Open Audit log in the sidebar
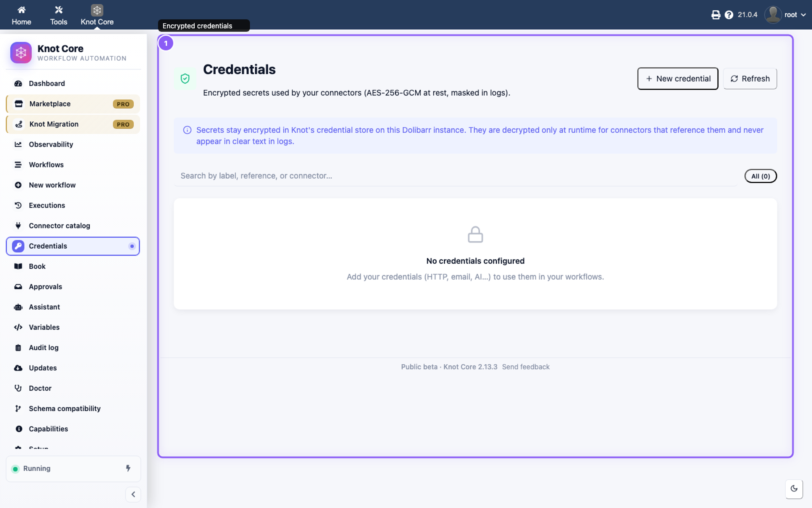Viewport: 812px width, 508px height. pyautogui.click(x=73, y=348)
